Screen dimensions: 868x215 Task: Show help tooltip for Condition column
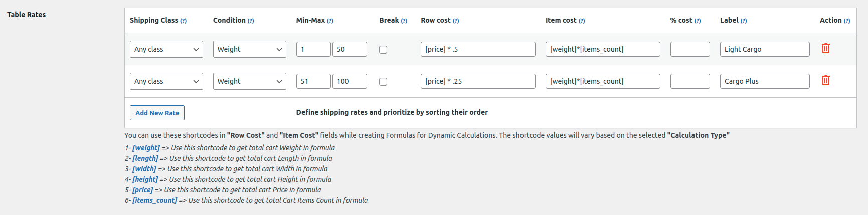(x=251, y=21)
